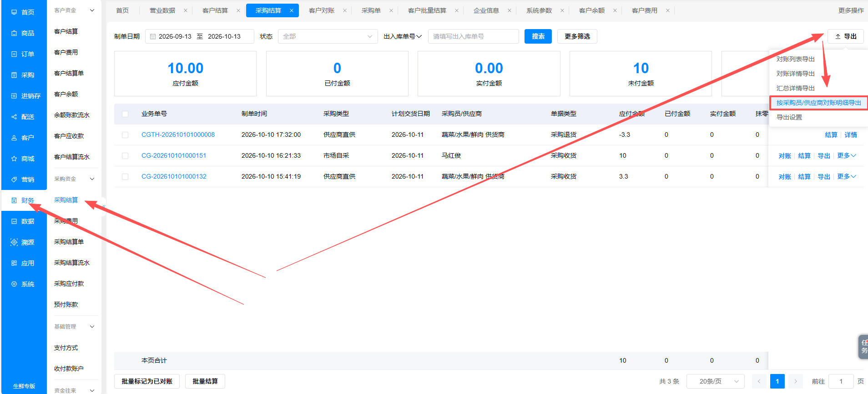The image size is (868, 394).
Task: Open the 商城 mall sidebar icon
Action: pyautogui.click(x=14, y=159)
